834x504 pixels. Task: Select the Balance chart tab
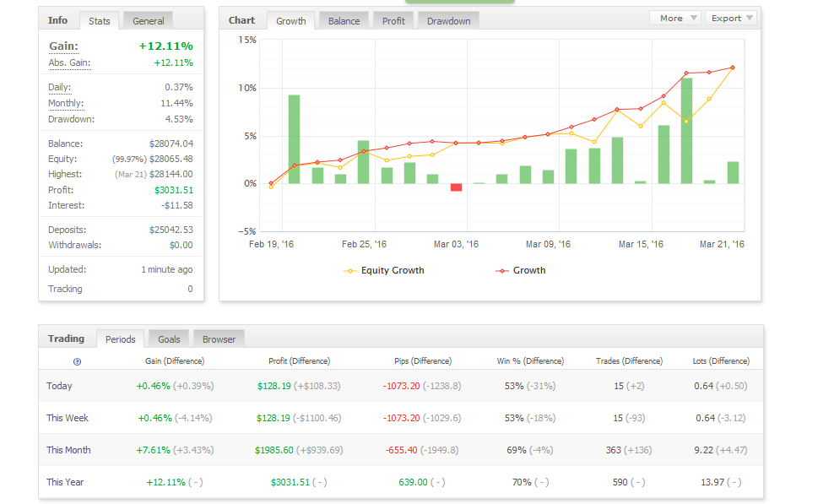click(x=344, y=21)
